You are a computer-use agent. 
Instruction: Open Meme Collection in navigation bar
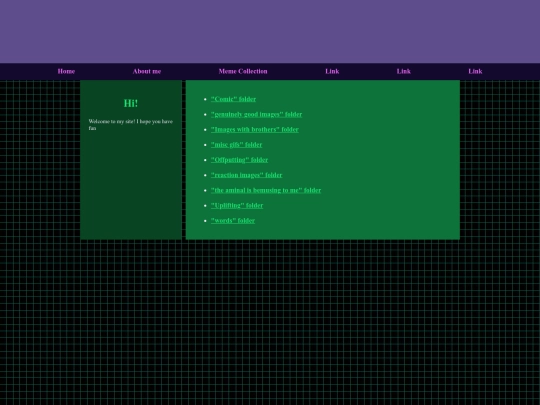[x=243, y=71]
